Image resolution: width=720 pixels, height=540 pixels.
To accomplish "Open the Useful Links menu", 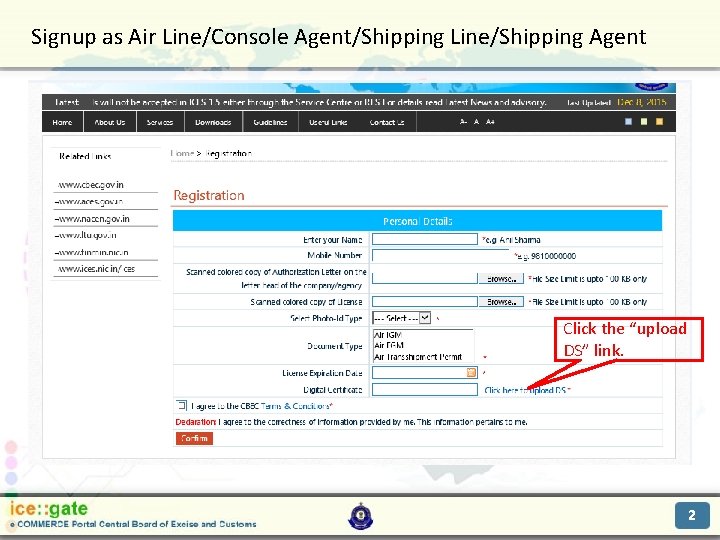I will point(328,122).
